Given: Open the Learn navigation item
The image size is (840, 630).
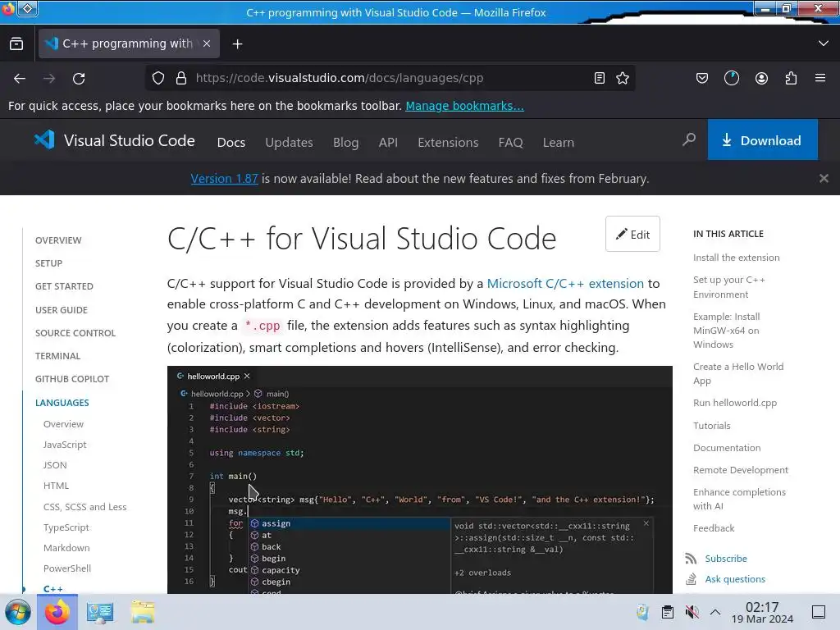Looking at the screenshot, I should pyautogui.click(x=558, y=143).
